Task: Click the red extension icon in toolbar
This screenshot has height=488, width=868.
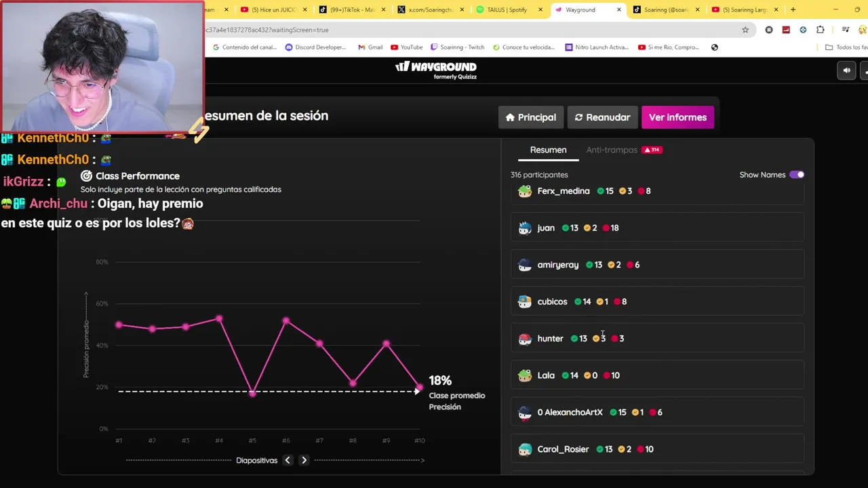Action: (x=786, y=30)
